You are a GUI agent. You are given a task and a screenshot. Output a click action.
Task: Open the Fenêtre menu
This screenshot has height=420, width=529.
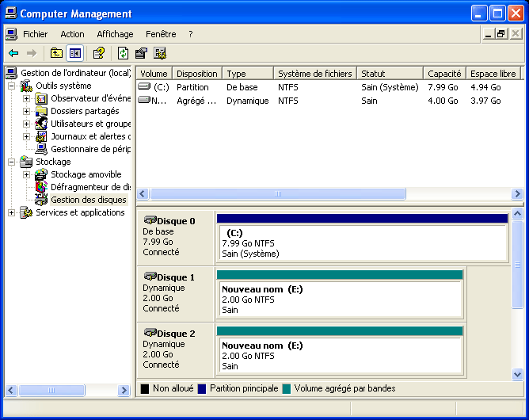coord(161,34)
